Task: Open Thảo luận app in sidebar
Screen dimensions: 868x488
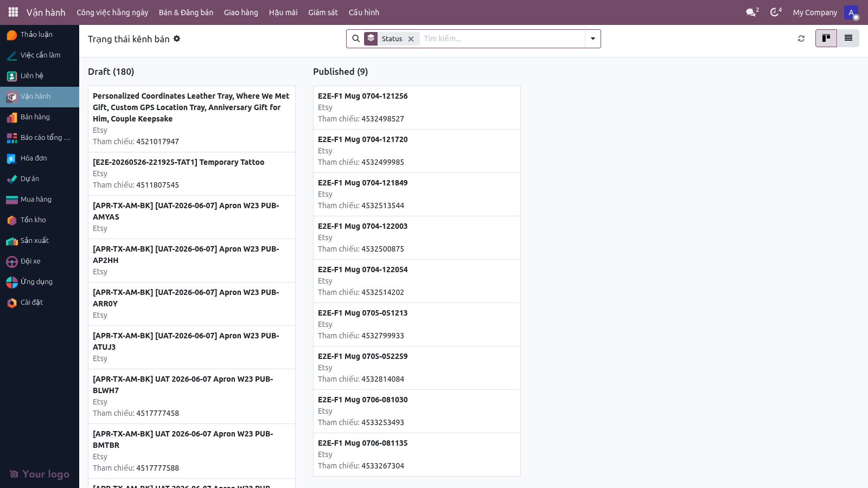Action: click(x=40, y=35)
